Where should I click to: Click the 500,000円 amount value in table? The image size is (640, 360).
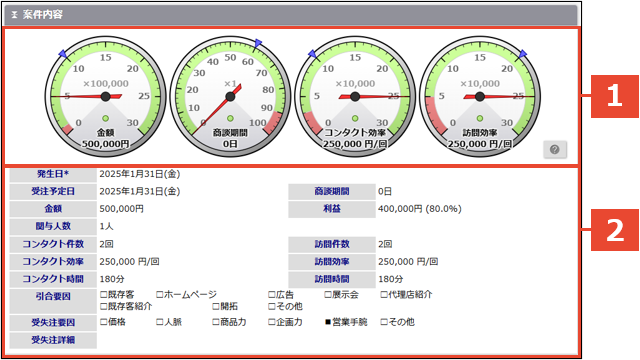coord(122,209)
